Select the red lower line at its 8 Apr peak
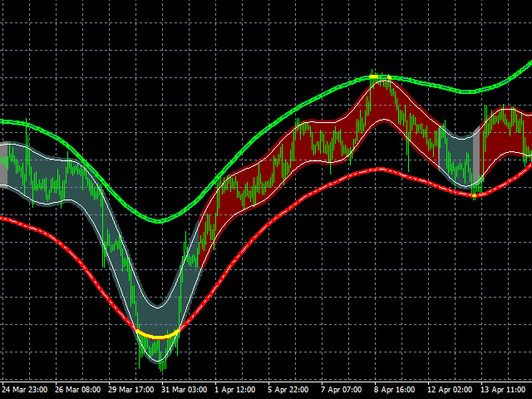This screenshot has width=532, height=399. pyautogui.click(x=379, y=169)
